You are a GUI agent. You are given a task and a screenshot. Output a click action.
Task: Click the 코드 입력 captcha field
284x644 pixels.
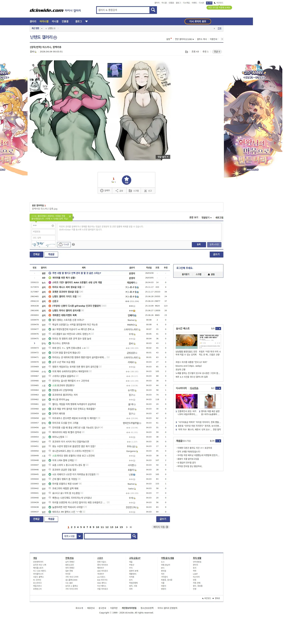click(x=43, y=238)
